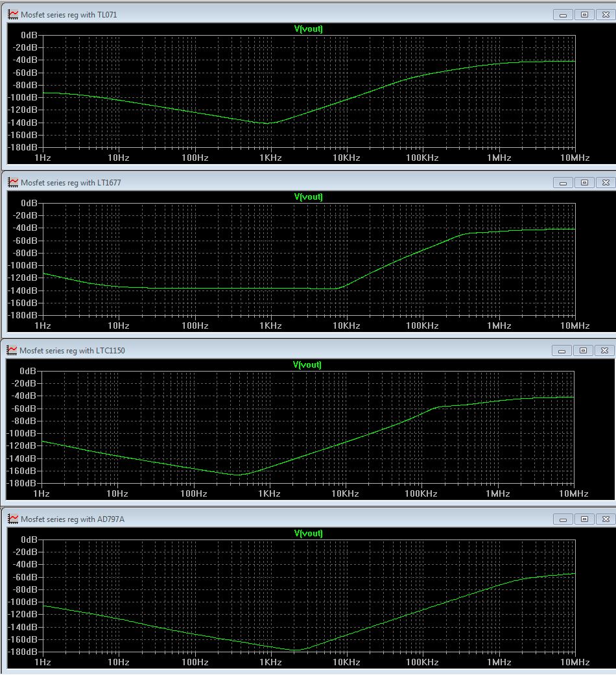This screenshot has width=616, height=675.
Task: Click the 1KHz axis label in LTC1150 plot
Action: pos(270,493)
